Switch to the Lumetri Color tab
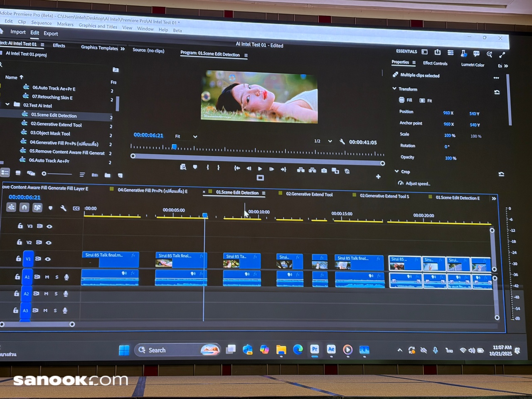Screen dimensions: 532x399 473,65
